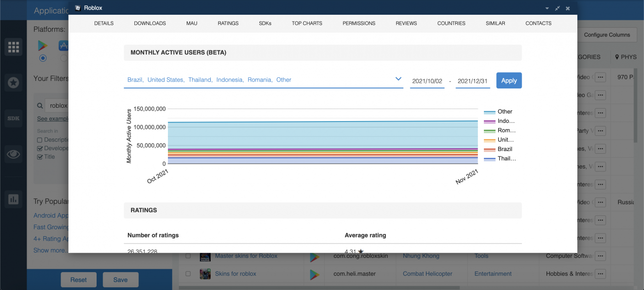Open the Master skins for Roblox link
Screen dimensions: 644x290
coord(246,256)
